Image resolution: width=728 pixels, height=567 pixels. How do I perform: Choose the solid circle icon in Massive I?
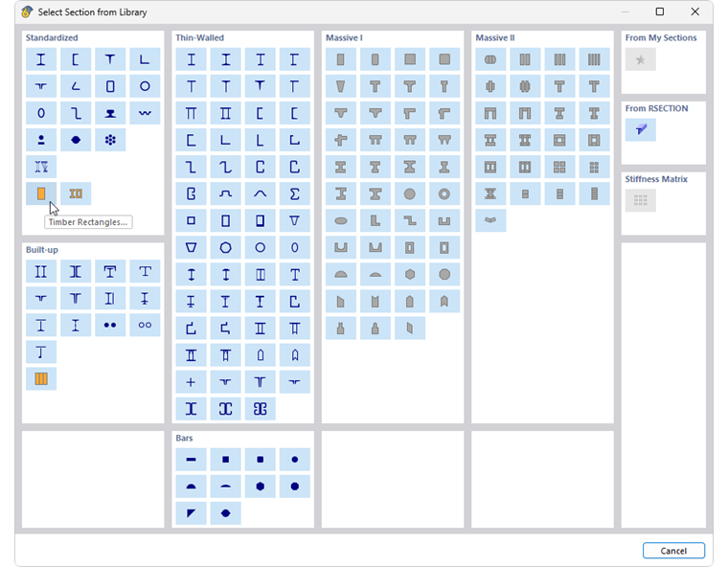[x=410, y=193]
